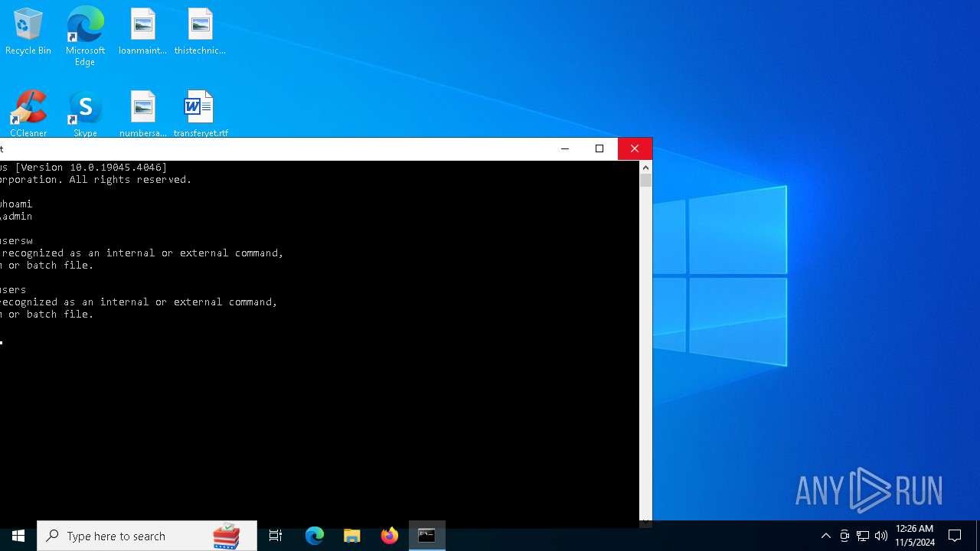Activate the Command Prompt taskbar button
The height and width of the screenshot is (551, 980).
click(427, 536)
